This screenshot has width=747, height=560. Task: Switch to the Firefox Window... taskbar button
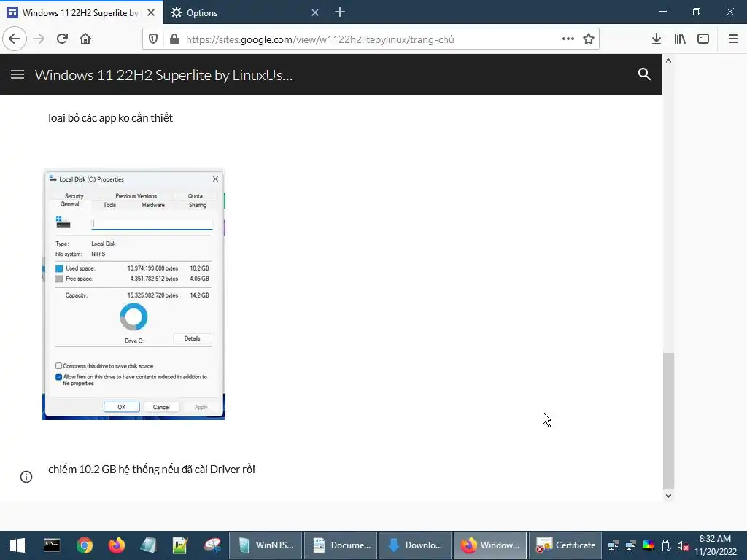489,545
